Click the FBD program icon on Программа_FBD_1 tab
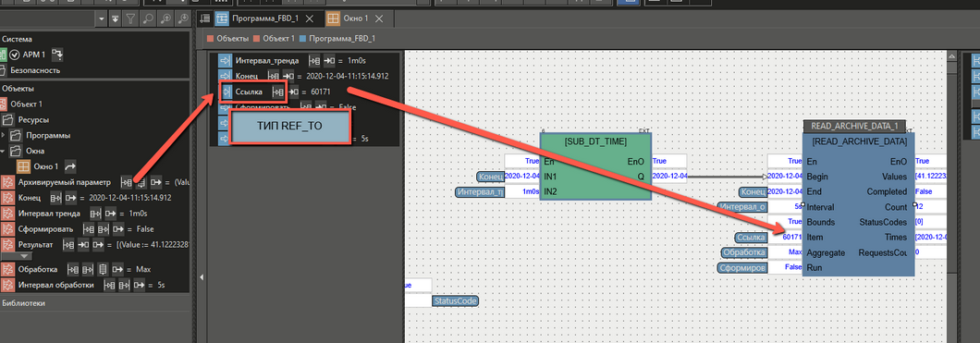 [222, 18]
